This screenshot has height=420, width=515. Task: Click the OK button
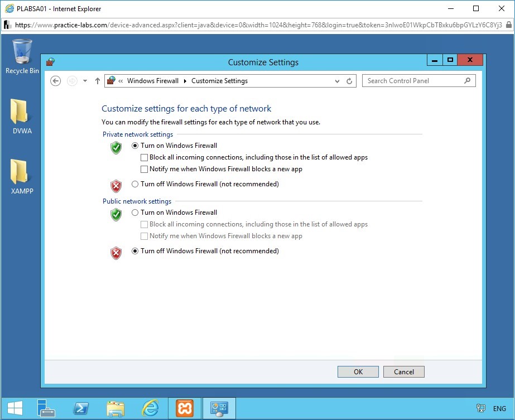point(358,371)
